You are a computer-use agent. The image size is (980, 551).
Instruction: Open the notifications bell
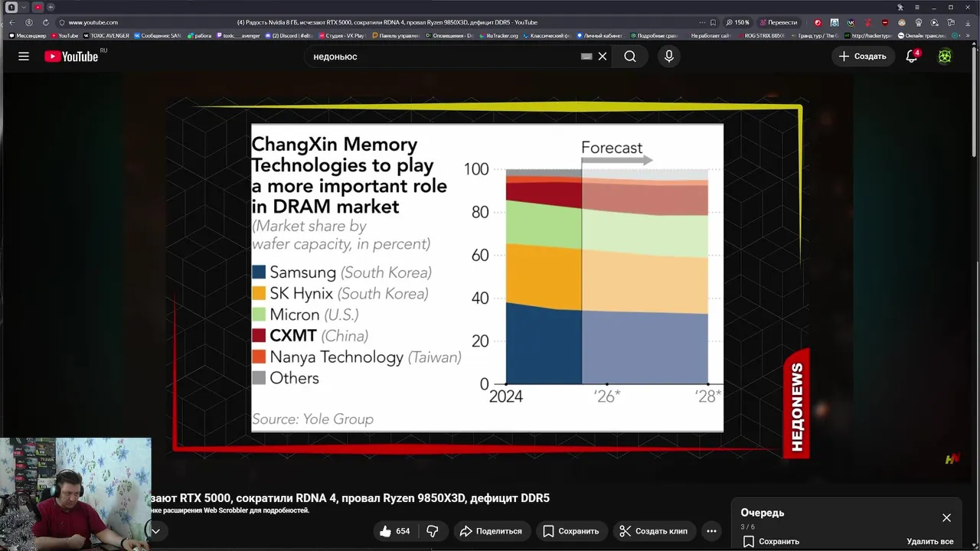(911, 56)
